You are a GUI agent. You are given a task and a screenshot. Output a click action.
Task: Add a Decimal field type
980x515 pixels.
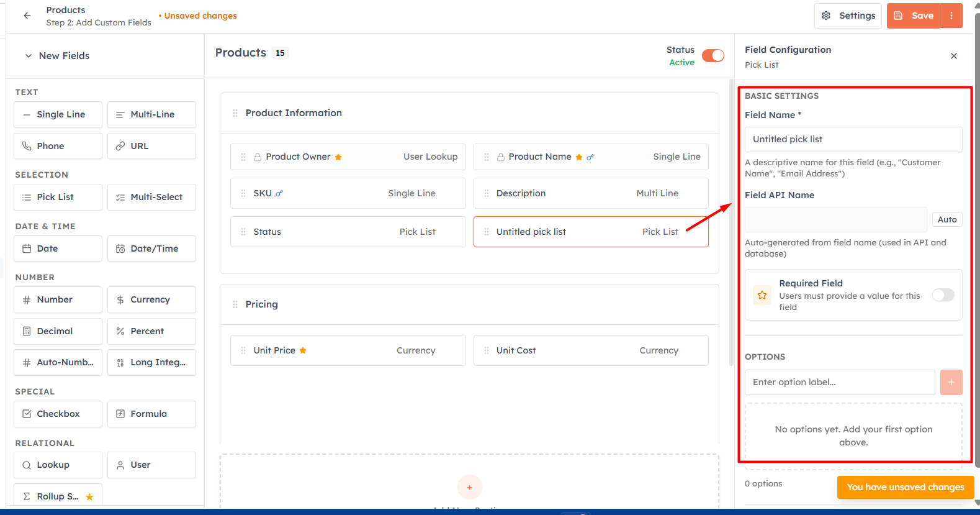click(58, 331)
